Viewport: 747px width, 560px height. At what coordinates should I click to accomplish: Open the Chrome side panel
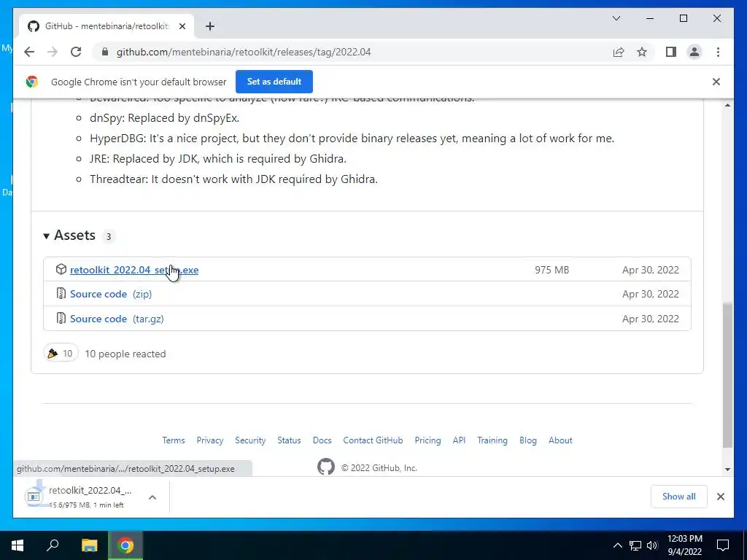coord(671,52)
